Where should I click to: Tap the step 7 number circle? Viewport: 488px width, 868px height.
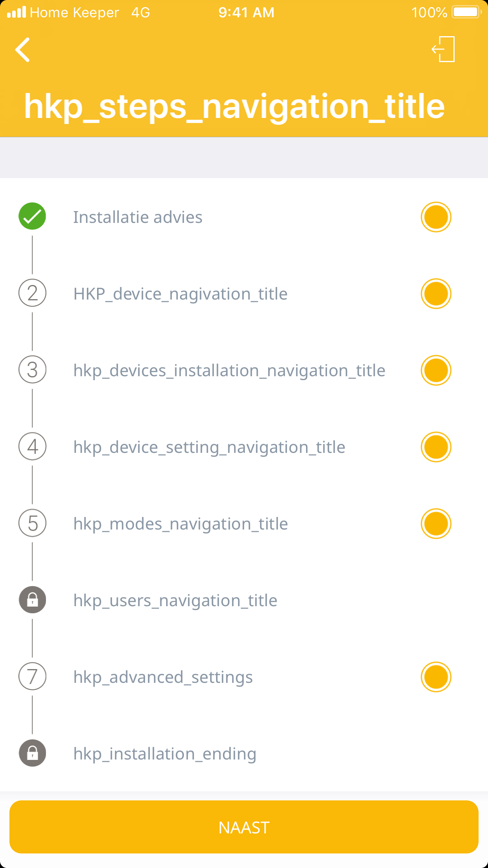click(x=33, y=677)
